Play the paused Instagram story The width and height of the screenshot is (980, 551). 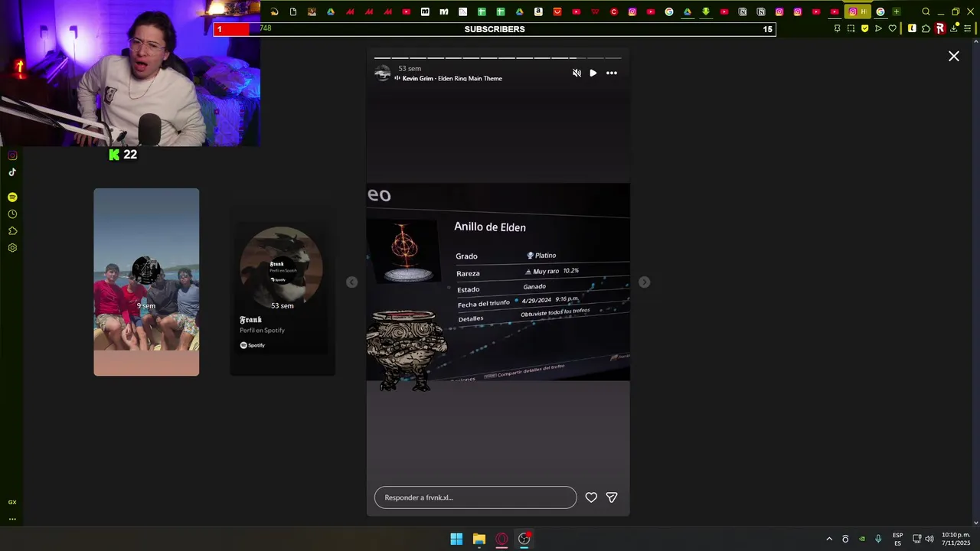coord(593,73)
